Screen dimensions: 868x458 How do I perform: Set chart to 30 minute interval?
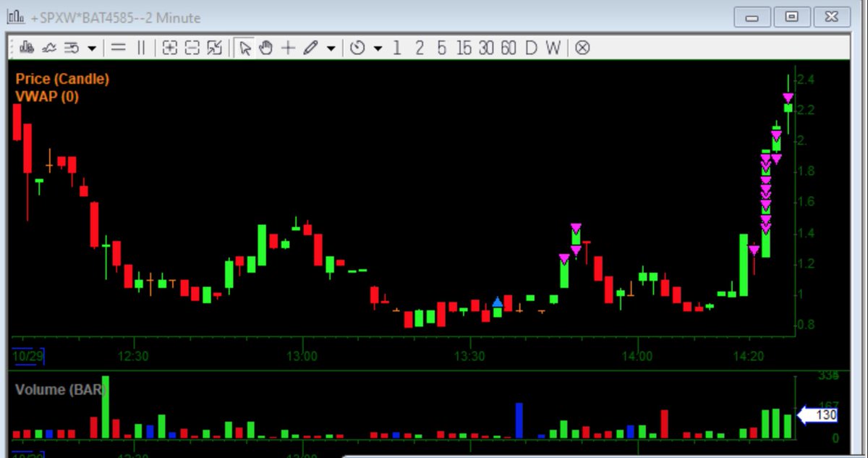pyautogui.click(x=486, y=48)
